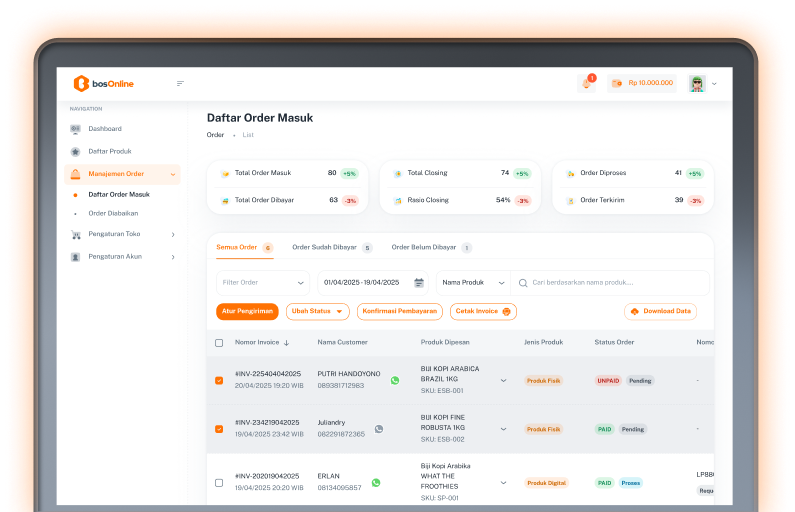Open the calendar icon date picker

click(x=419, y=283)
